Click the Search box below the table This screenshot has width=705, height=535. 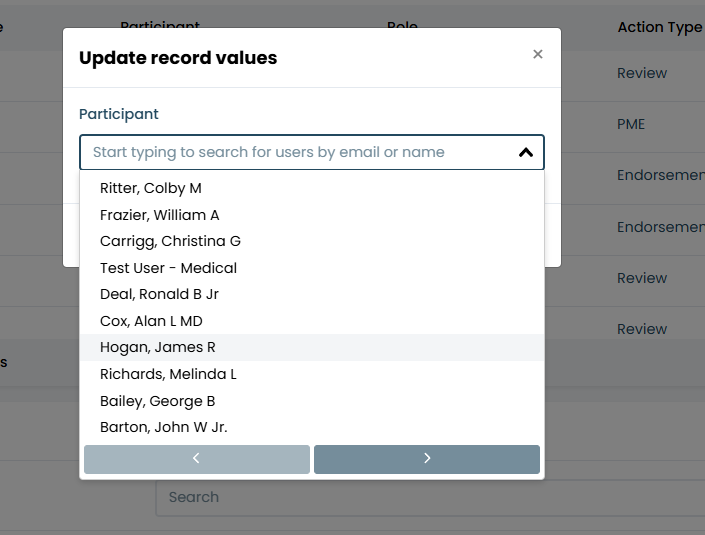pyautogui.click(x=430, y=497)
